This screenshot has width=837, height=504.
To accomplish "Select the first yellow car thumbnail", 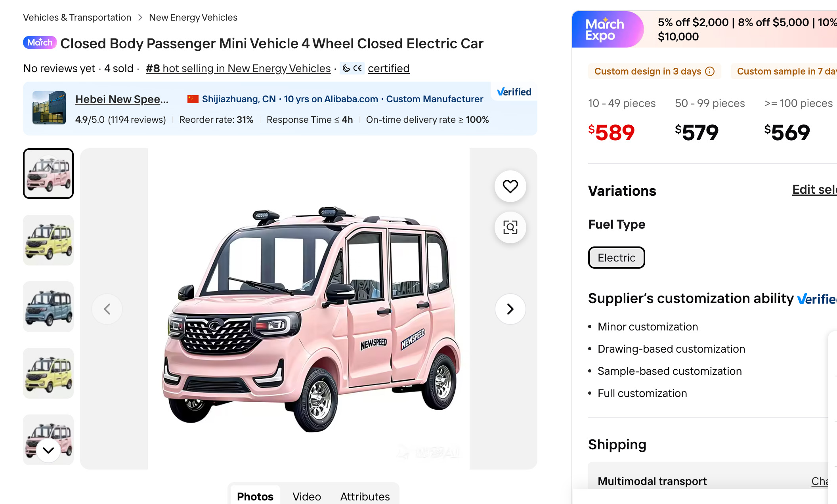I will [48, 240].
